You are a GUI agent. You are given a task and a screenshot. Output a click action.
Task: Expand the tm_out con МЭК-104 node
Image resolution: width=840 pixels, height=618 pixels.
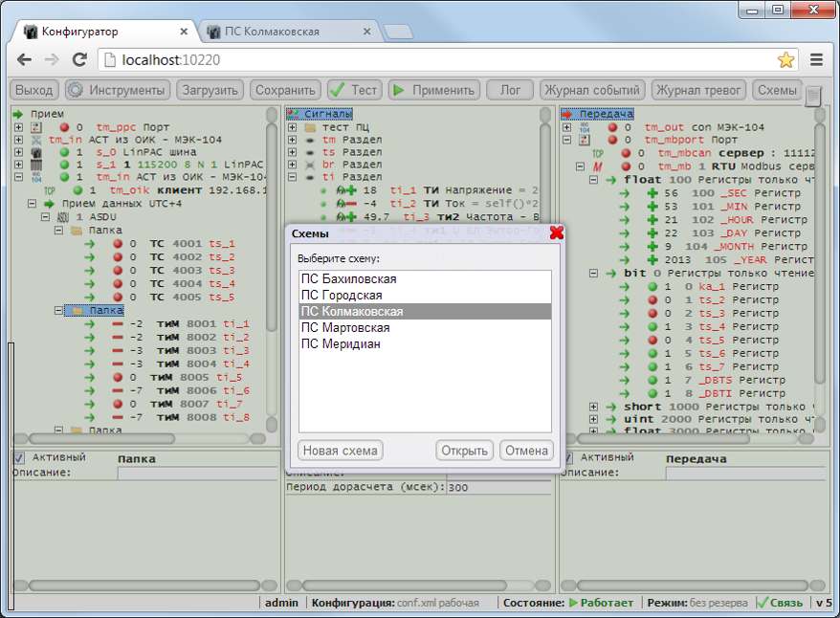[x=564, y=127]
